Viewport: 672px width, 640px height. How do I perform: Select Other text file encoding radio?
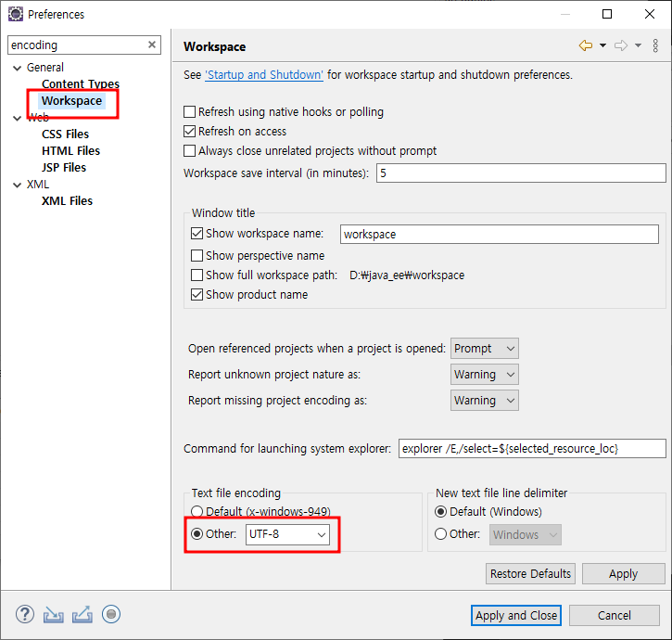coord(197,534)
